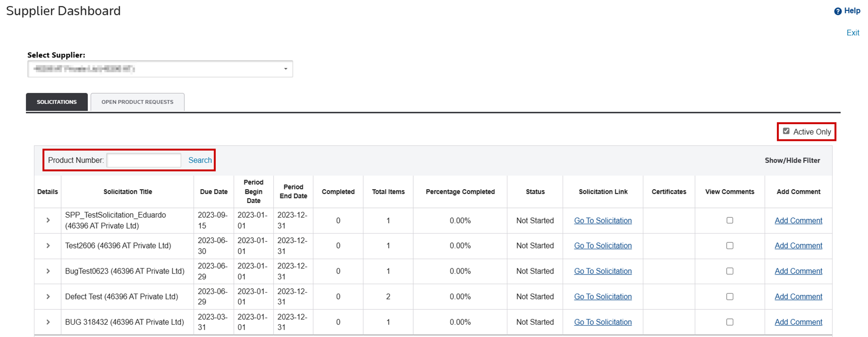
Task: Toggle the Active Only checkbox
Action: click(x=786, y=131)
